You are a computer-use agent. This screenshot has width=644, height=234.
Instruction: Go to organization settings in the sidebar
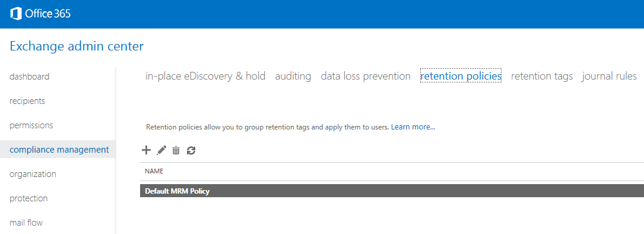(33, 174)
